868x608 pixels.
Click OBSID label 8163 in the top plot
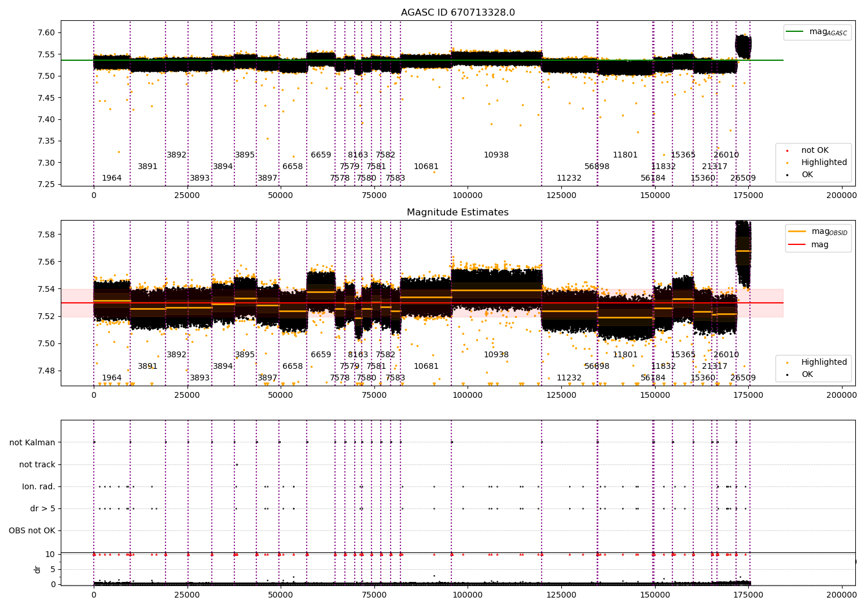click(358, 155)
